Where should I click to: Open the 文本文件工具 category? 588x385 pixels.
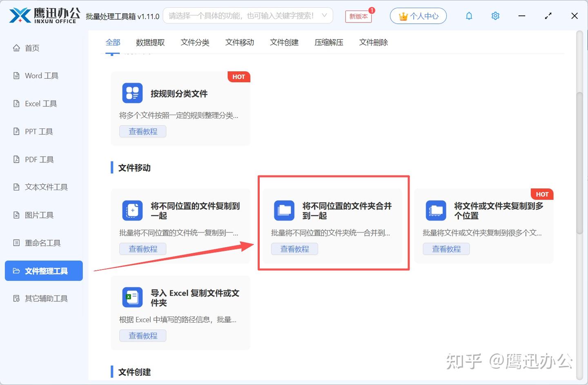click(45, 187)
